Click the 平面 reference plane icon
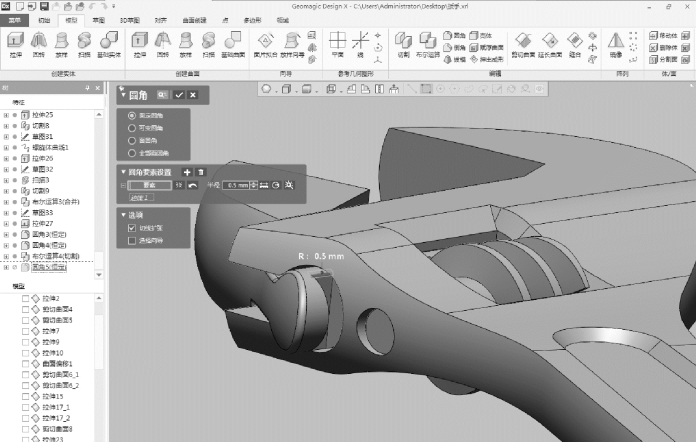The height and width of the screenshot is (442, 696). point(337,43)
